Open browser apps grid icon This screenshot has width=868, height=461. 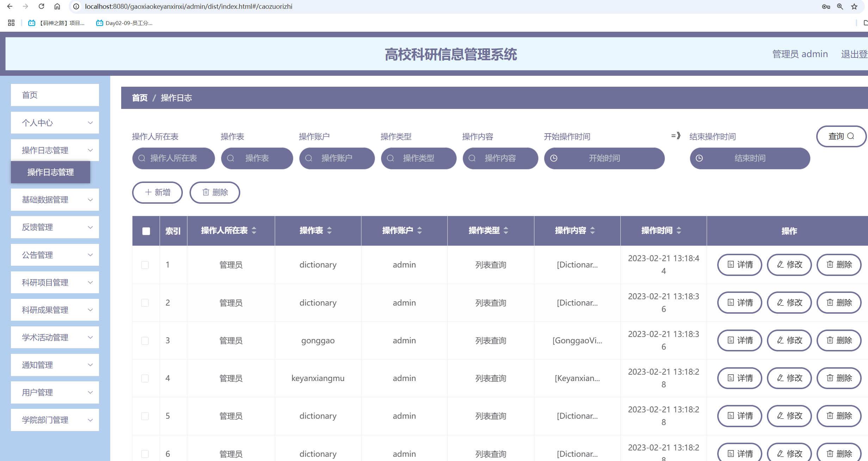(11, 23)
